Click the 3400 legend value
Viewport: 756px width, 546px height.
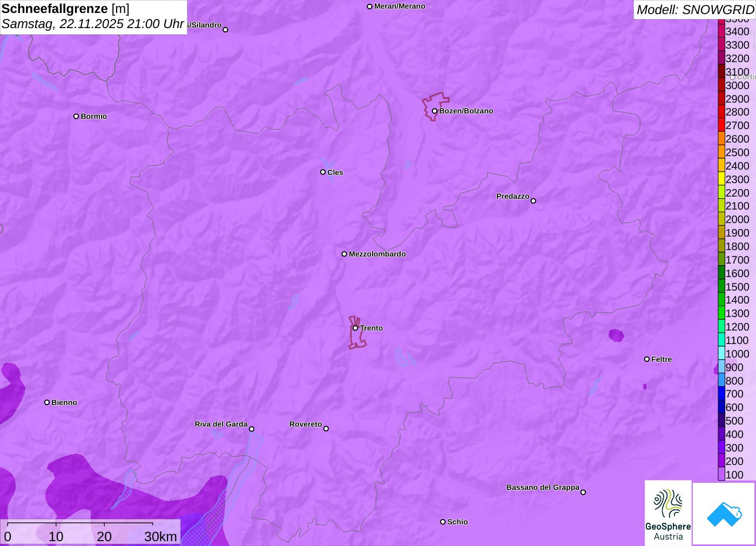click(737, 31)
